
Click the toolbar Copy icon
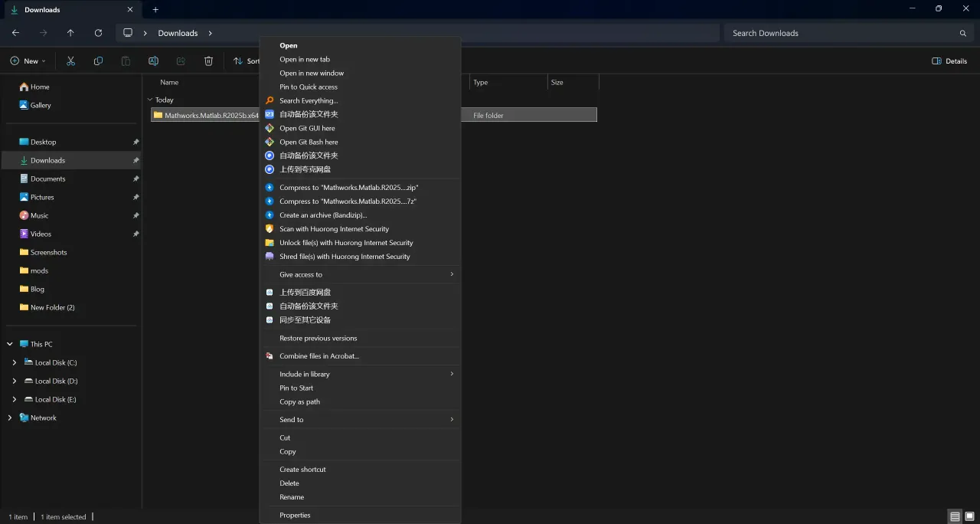tap(98, 61)
